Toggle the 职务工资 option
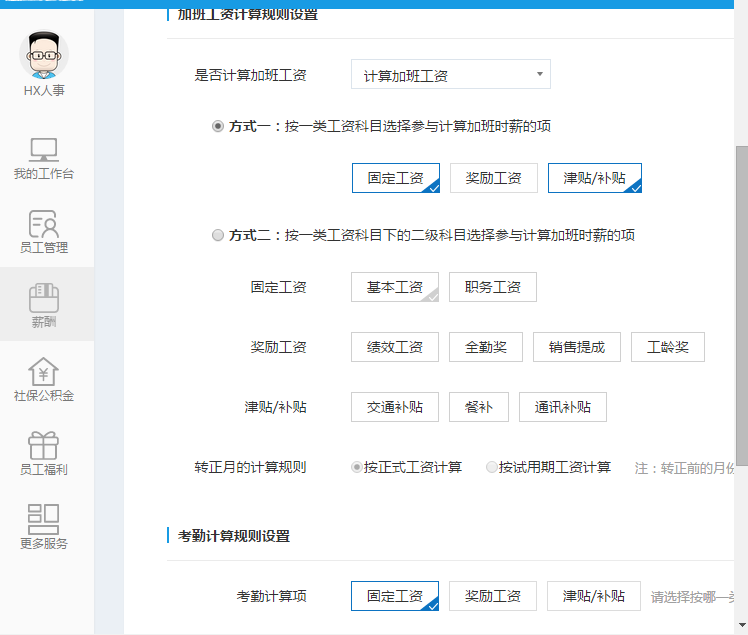748x635 pixels. (493, 287)
